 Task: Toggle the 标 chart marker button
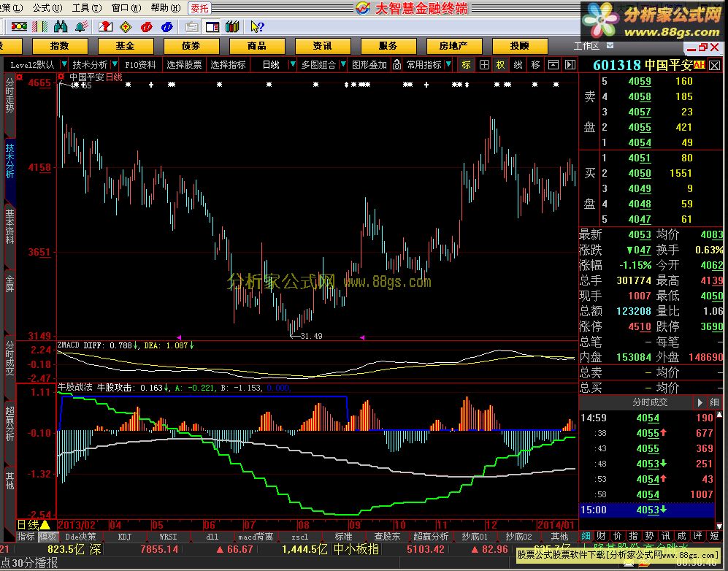click(x=466, y=64)
